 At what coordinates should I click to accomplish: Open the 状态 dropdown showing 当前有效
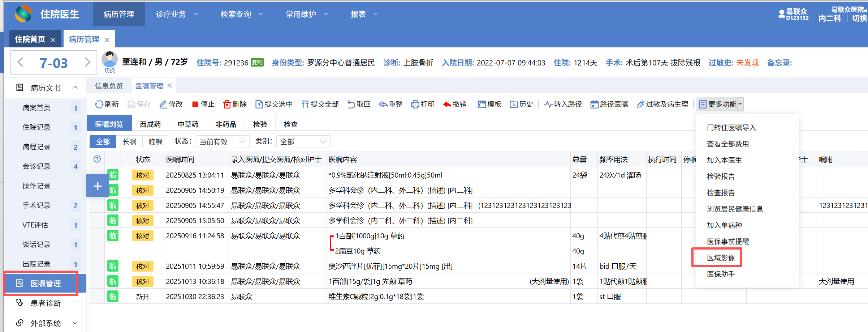[222, 142]
